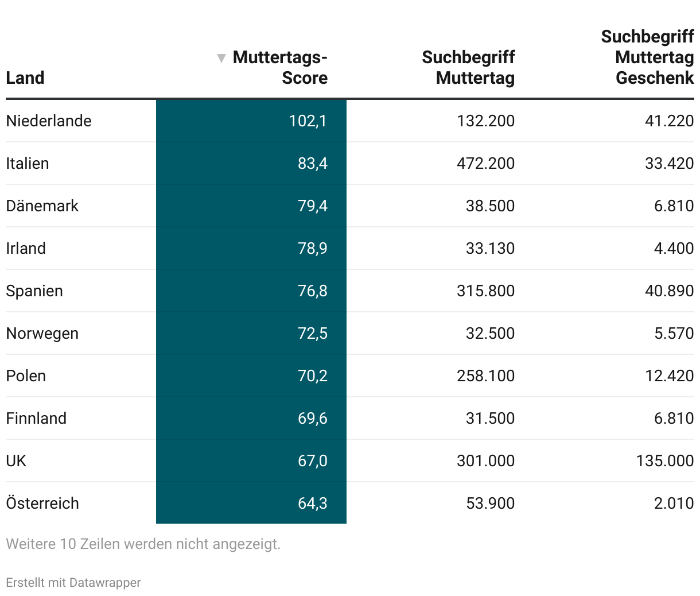Select the Dänemark row label

point(42,206)
